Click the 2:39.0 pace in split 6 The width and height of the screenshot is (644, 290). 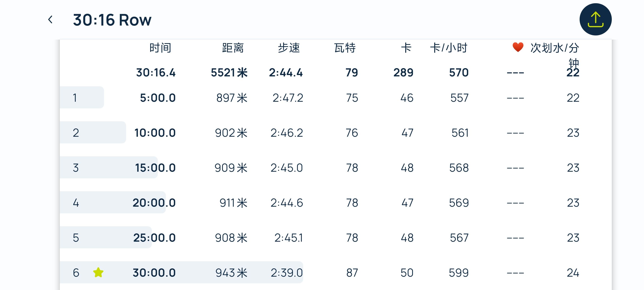click(287, 273)
